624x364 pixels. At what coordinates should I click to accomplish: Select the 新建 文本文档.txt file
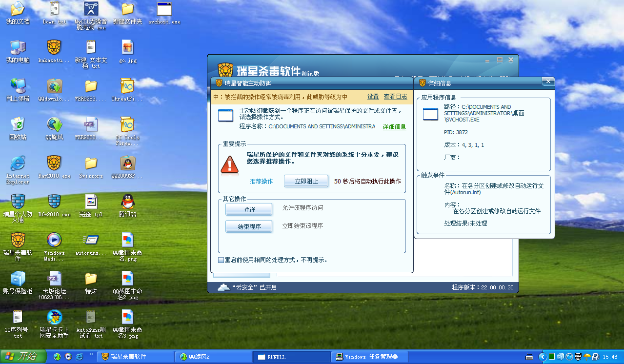[x=91, y=54]
